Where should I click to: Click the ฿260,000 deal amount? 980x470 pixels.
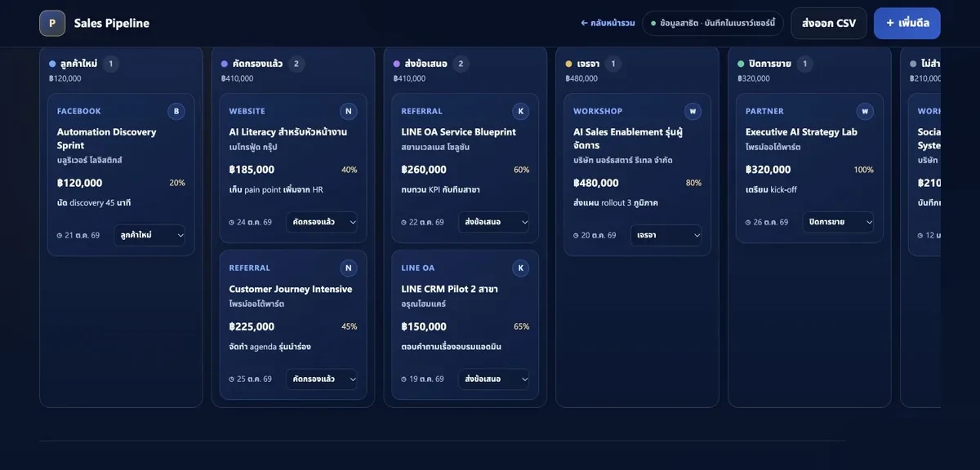click(424, 170)
